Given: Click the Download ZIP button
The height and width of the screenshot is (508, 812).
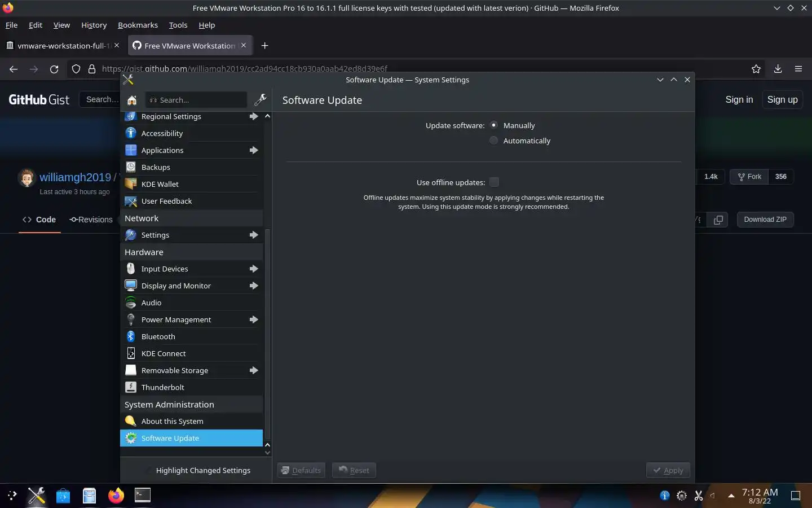Looking at the screenshot, I should (765, 220).
